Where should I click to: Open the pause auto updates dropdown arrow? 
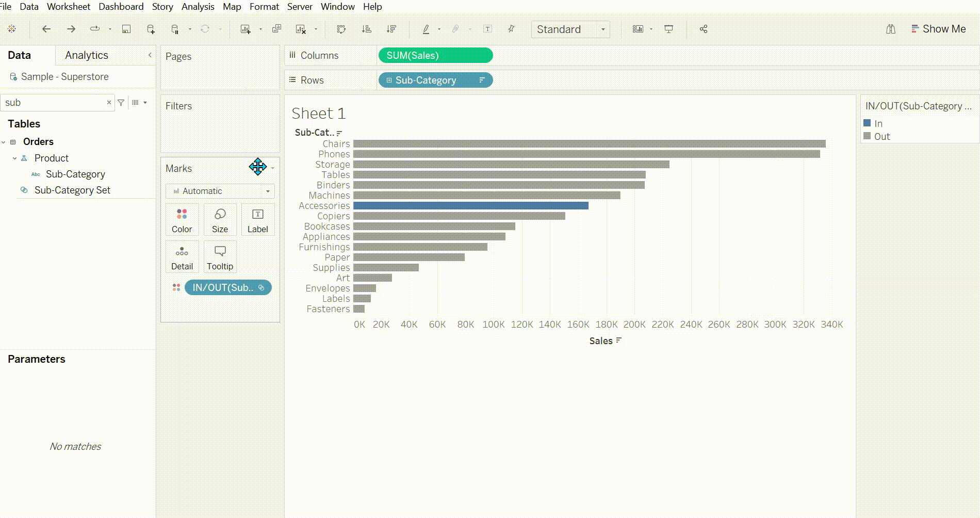tap(190, 29)
